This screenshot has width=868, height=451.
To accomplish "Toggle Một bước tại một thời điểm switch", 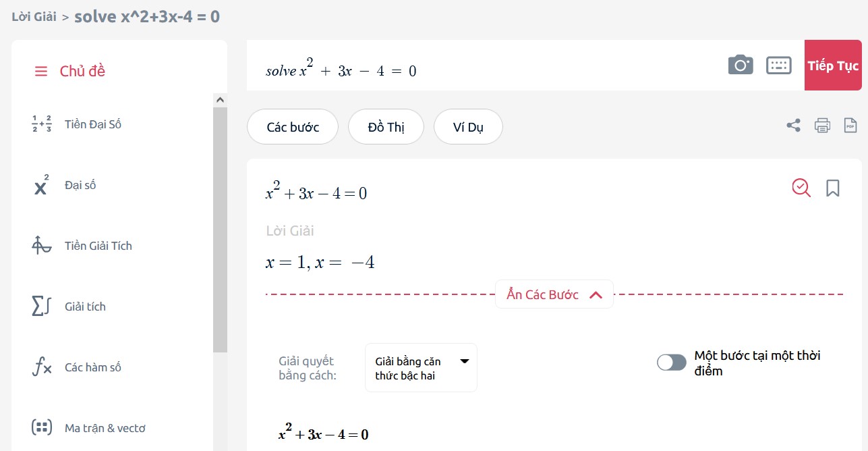I will click(672, 363).
